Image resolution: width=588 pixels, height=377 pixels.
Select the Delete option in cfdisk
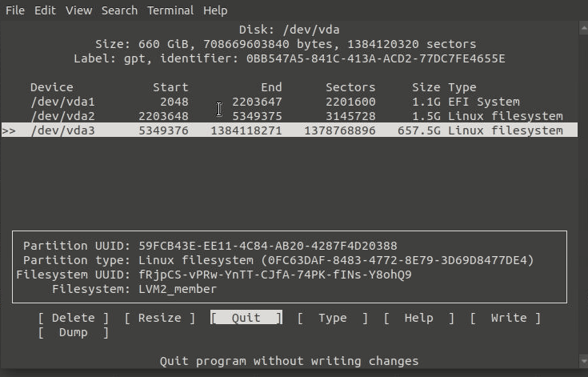point(73,318)
